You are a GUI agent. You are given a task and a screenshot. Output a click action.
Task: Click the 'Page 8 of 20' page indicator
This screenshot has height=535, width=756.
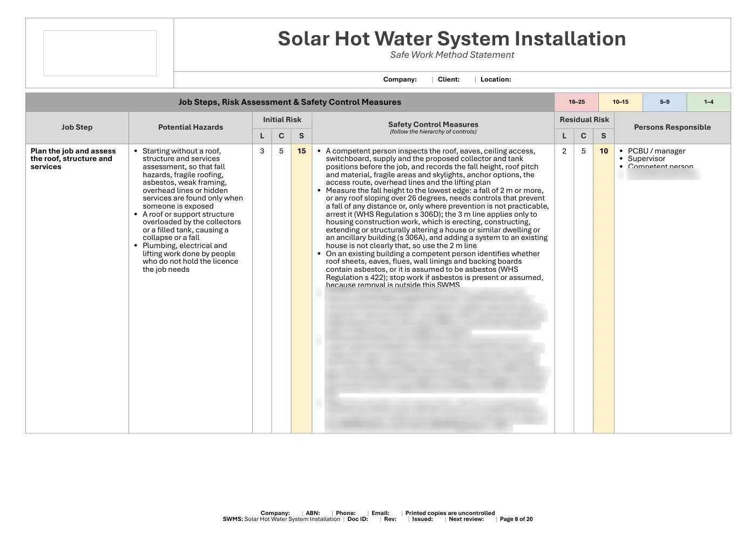(516, 519)
